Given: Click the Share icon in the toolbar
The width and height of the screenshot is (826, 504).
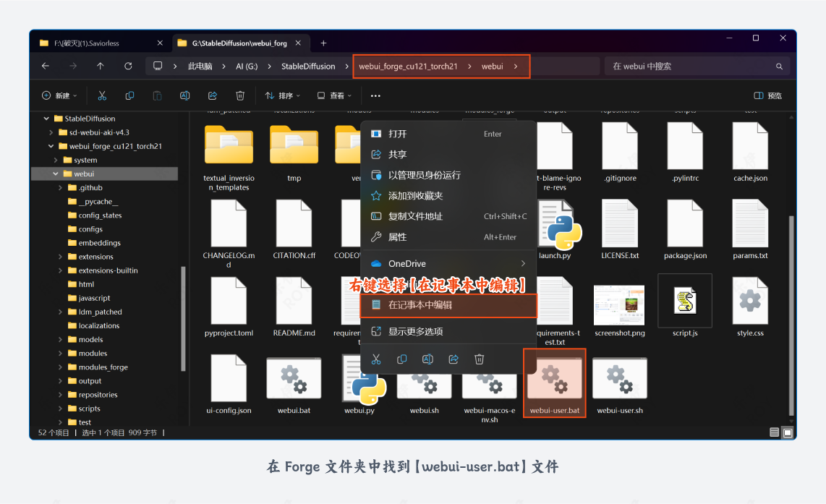Looking at the screenshot, I should pos(212,95).
